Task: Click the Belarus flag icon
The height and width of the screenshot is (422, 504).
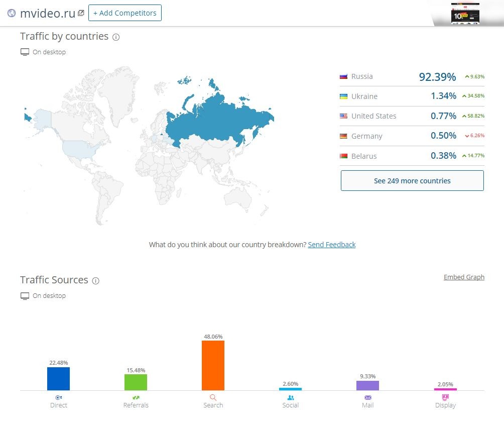Action: [343, 156]
